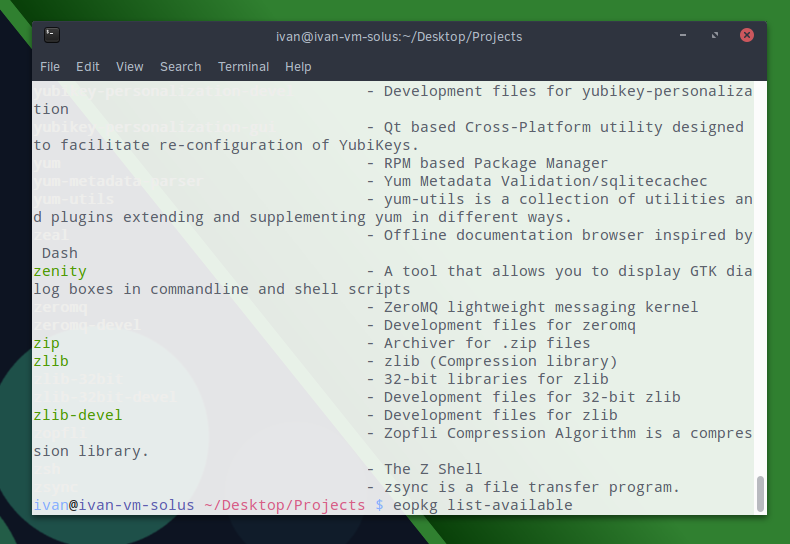This screenshot has width=790, height=544.
Task: Minimize the terminal window
Action: coord(683,35)
